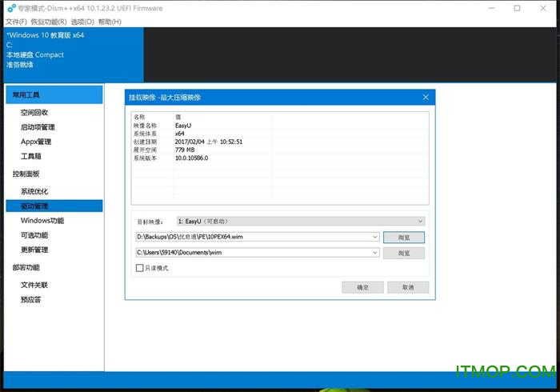Select the 系统版本 10.0.10586.0 row

[x=280, y=158]
